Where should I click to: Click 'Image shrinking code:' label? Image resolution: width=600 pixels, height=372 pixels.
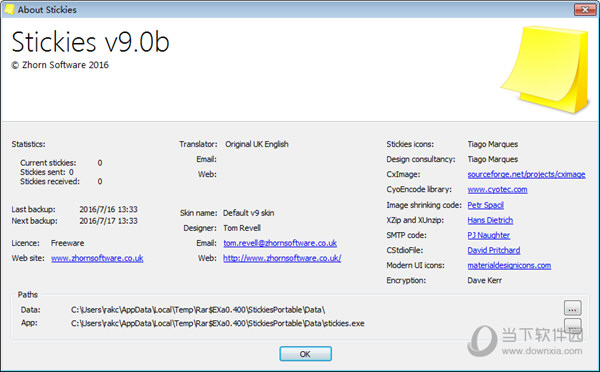(x=424, y=205)
